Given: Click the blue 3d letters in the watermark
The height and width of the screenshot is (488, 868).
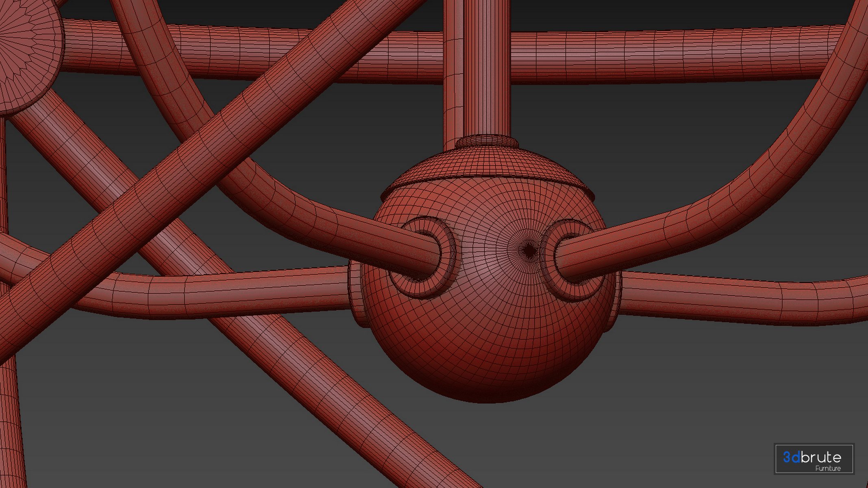Looking at the screenshot, I should (792, 457).
